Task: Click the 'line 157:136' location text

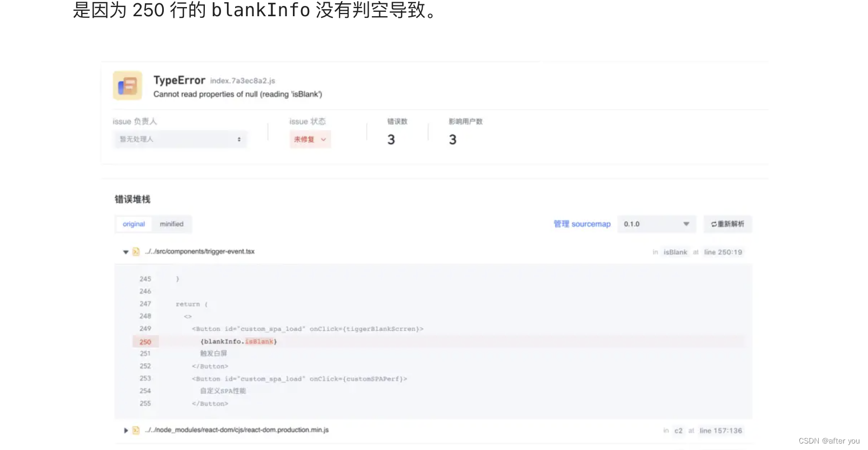Action: pyautogui.click(x=721, y=431)
